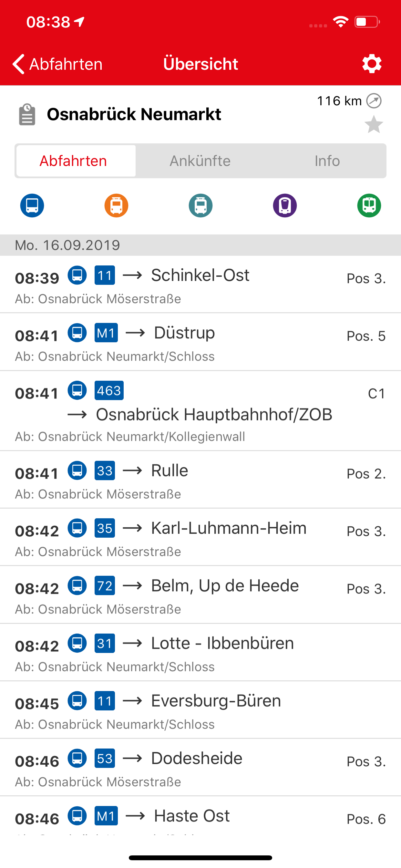Tap the clipboard station icon
The height and width of the screenshot is (868, 401).
pyautogui.click(x=27, y=115)
